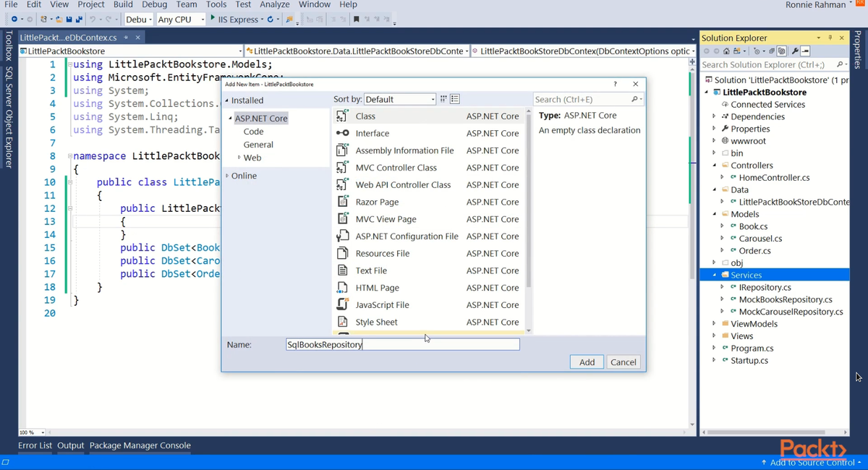The height and width of the screenshot is (470, 868).
Task: Click the browser refresh icon beside IIS Express
Action: [270, 19]
